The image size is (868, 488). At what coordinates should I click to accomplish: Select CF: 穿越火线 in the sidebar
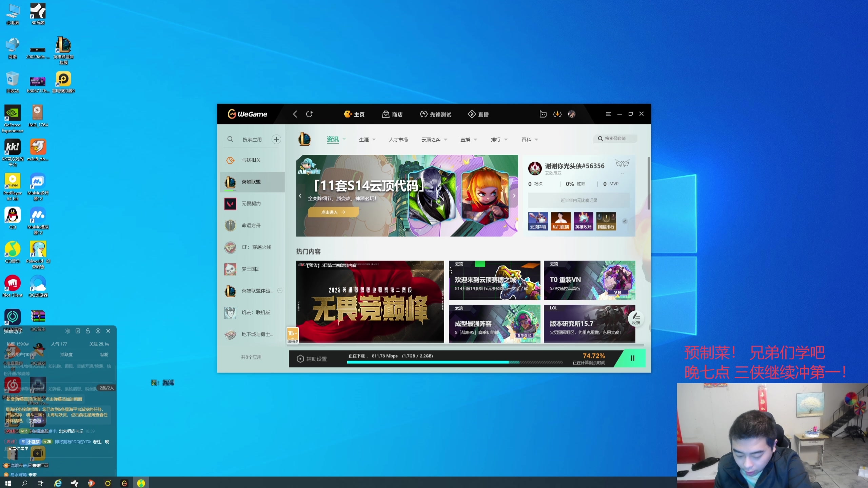click(253, 247)
